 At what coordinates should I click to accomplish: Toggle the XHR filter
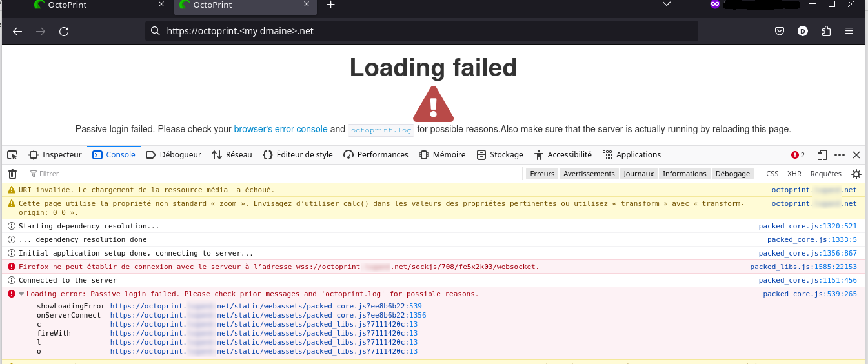click(794, 174)
